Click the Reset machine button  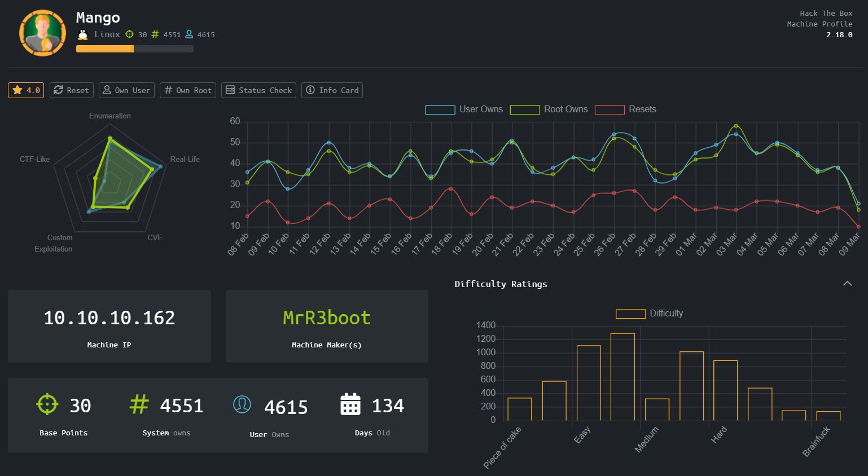[x=72, y=90]
